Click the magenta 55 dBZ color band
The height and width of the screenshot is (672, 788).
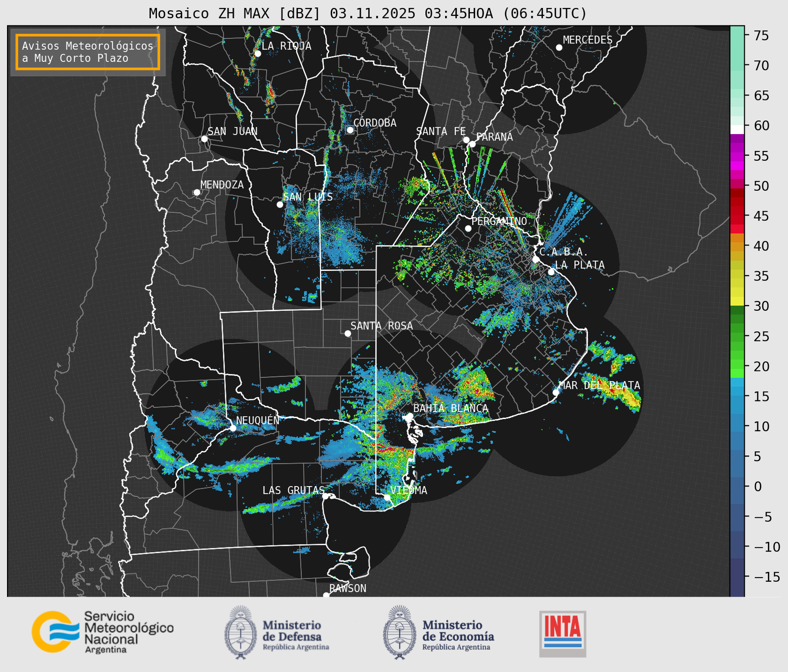click(737, 157)
